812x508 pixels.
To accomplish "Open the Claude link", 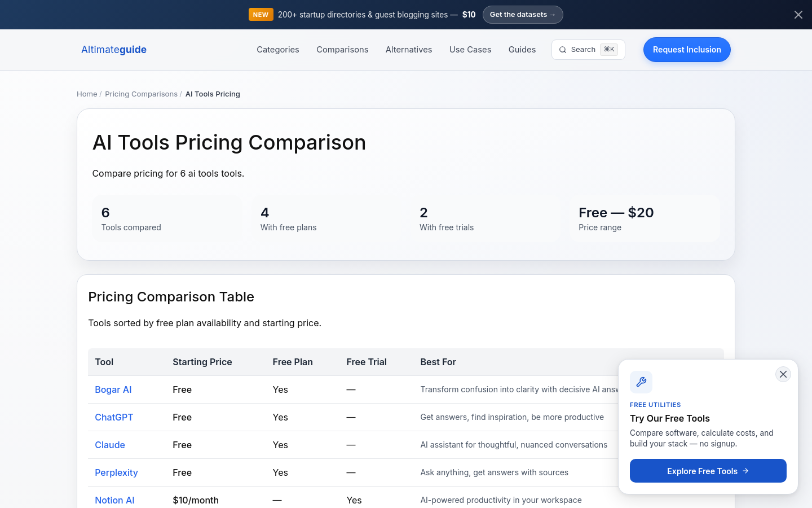I will coord(110,445).
